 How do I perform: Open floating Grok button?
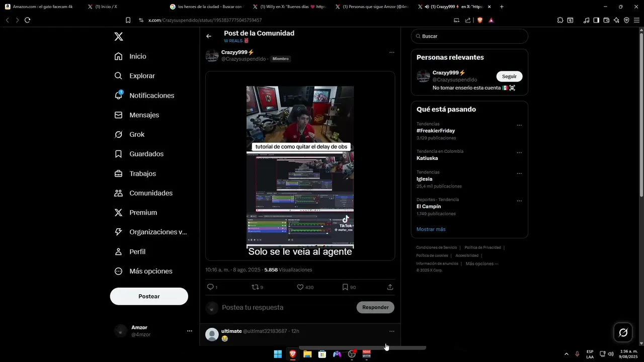tap(623, 333)
